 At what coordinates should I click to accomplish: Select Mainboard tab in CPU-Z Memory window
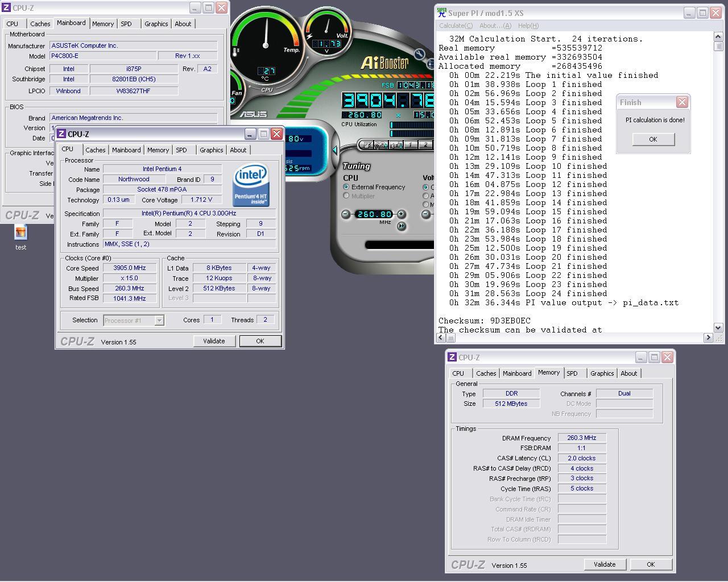pos(517,373)
